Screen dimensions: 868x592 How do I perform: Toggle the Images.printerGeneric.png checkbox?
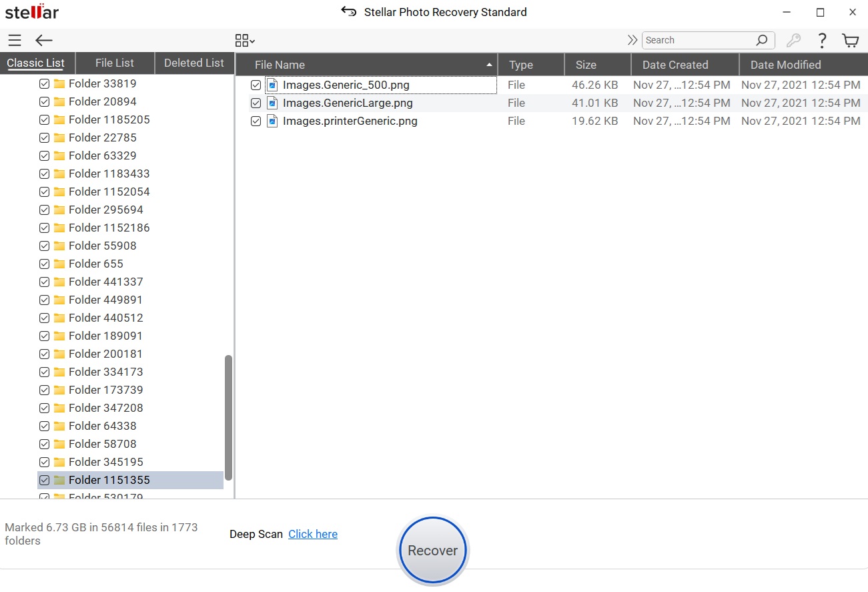(256, 121)
